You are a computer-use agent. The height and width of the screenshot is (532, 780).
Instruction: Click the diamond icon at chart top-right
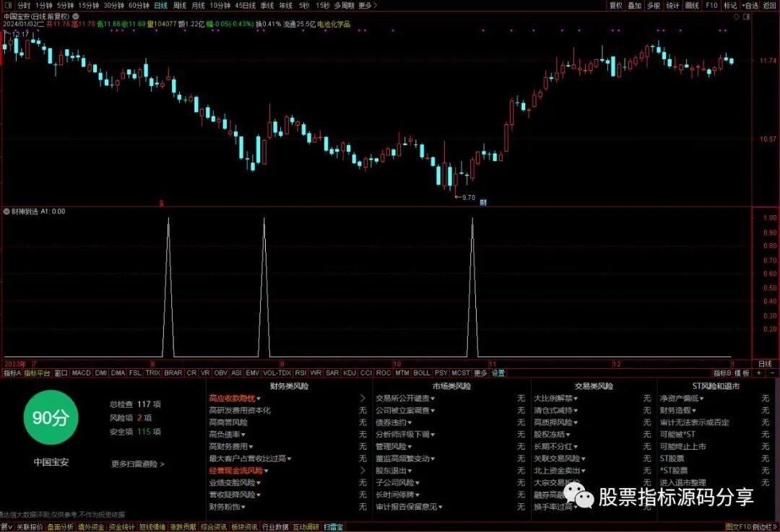pos(737,17)
